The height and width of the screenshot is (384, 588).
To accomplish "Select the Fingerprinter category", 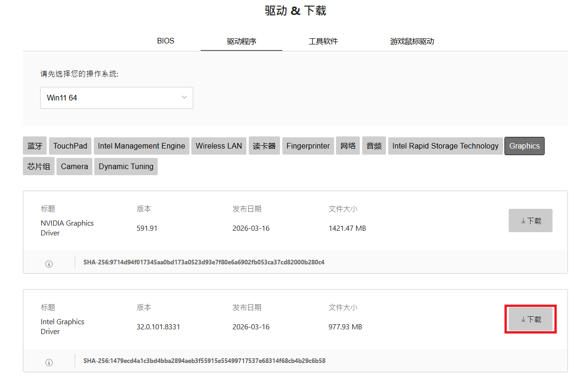I will coord(308,146).
